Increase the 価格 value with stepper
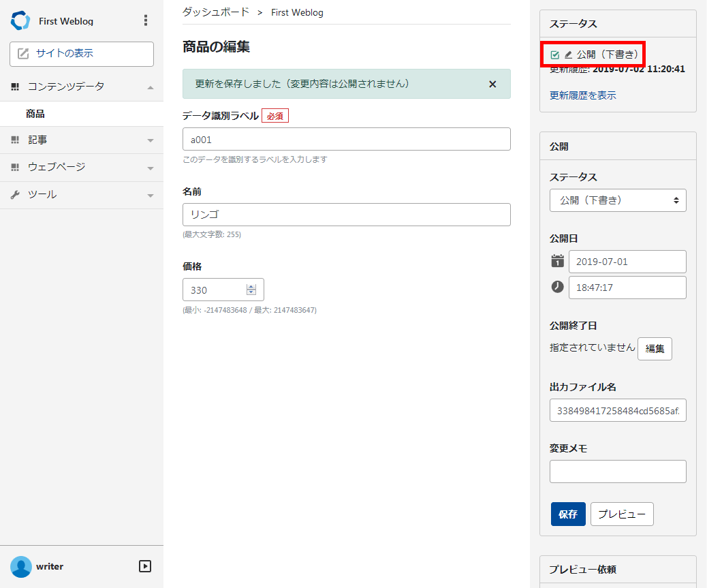 pyautogui.click(x=251, y=286)
